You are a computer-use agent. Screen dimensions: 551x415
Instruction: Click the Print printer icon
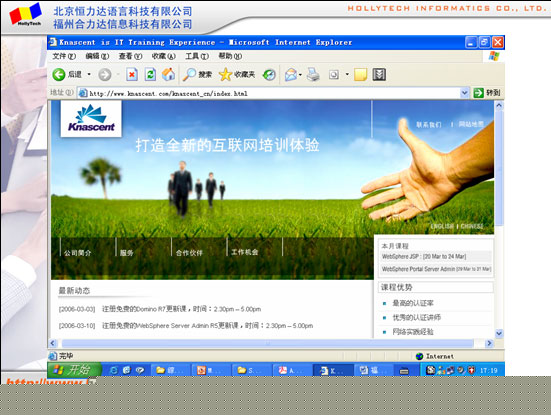[x=313, y=74]
